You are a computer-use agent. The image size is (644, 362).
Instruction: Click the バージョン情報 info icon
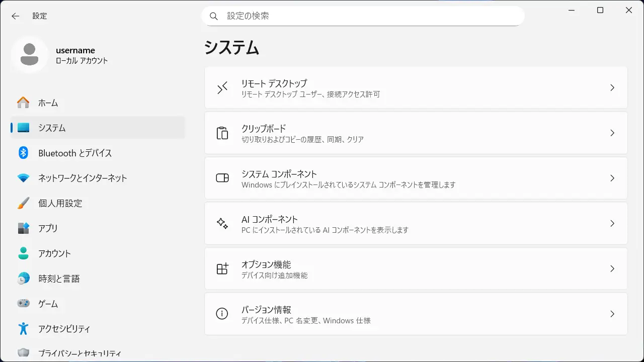pyautogui.click(x=222, y=314)
